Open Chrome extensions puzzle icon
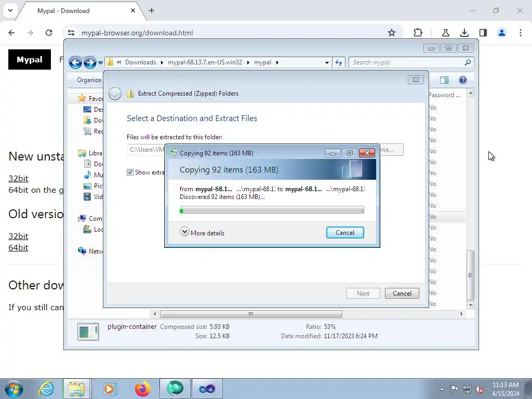This screenshot has height=399, width=532. click(x=418, y=33)
